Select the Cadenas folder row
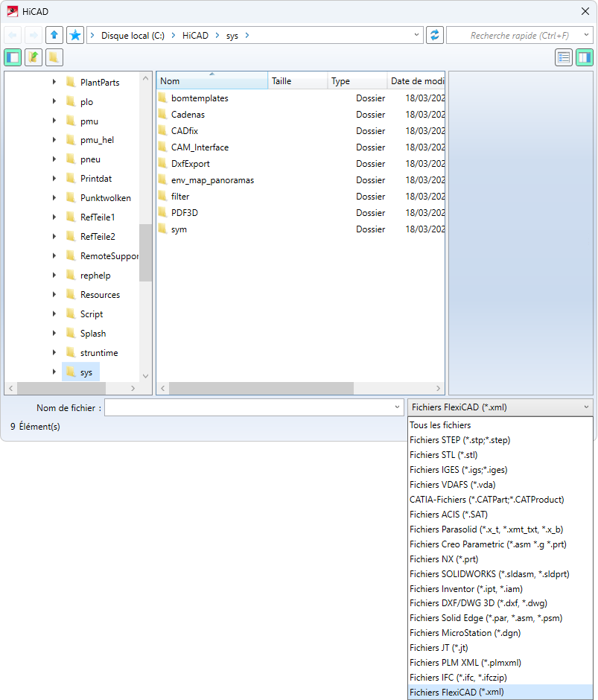The width and height of the screenshot is (598, 700). coord(301,115)
